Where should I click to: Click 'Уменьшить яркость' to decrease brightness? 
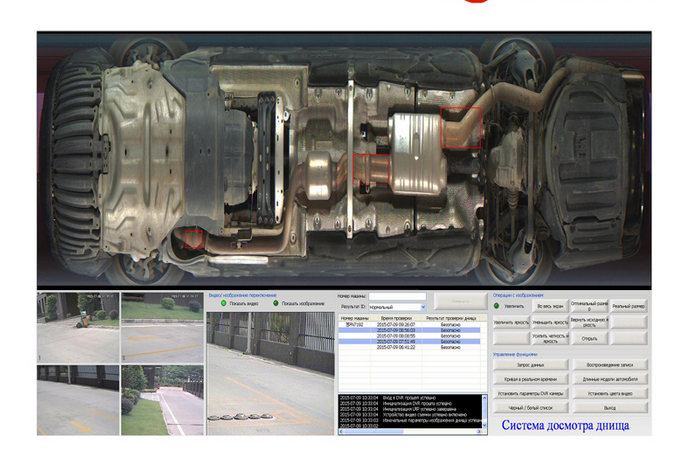pos(550,323)
